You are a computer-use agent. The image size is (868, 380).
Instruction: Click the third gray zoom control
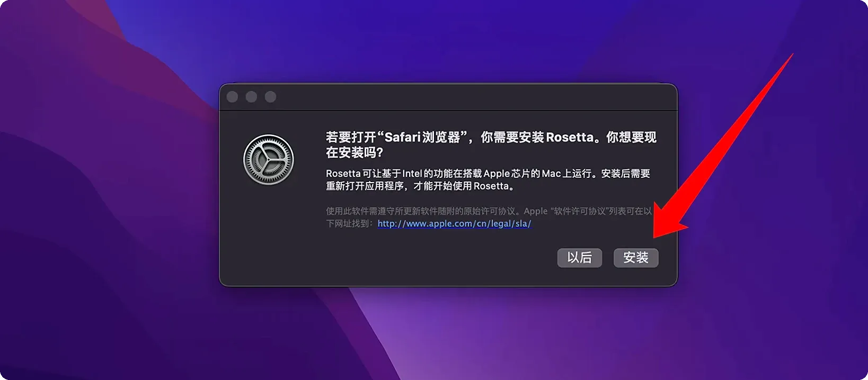tap(270, 97)
